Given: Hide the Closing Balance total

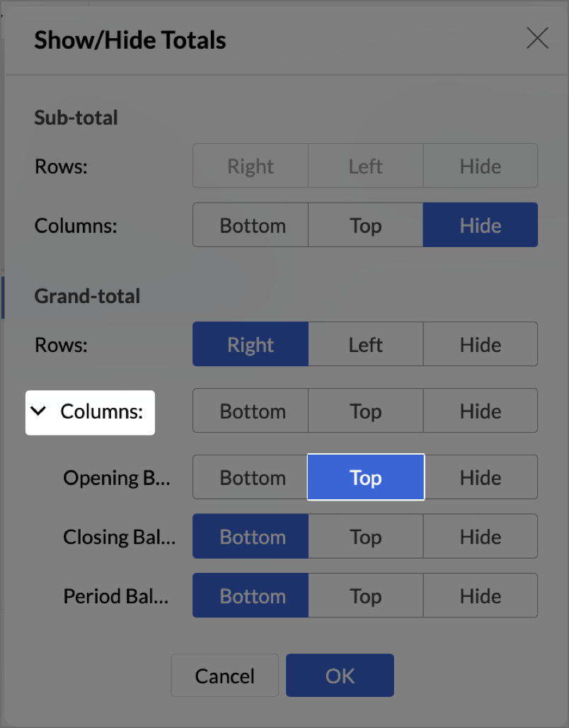Looking at the screenshot, I should (x=480, y=537).
